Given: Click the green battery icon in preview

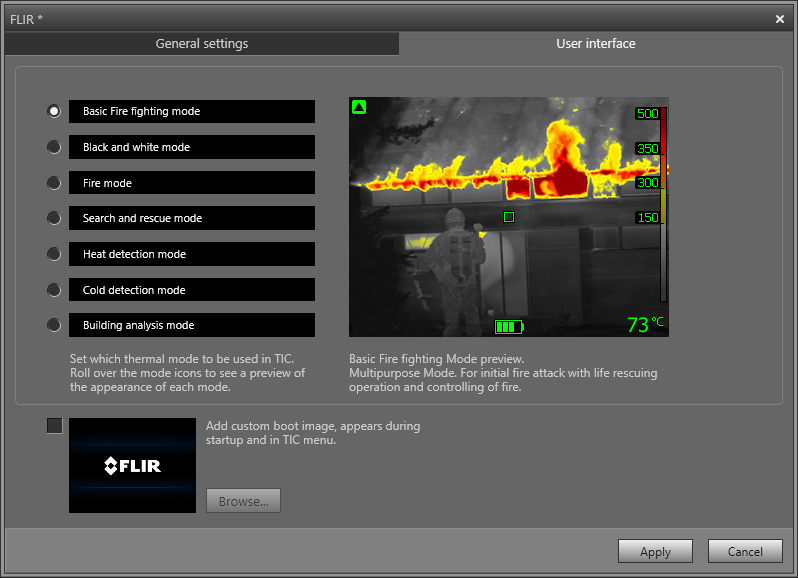Looking at the screenshot, I should 509,327.
